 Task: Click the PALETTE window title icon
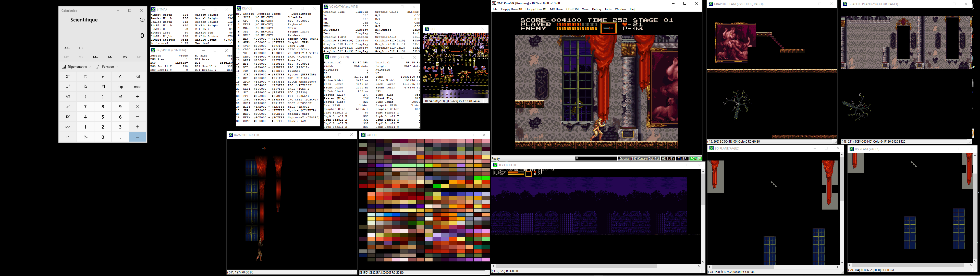click(x=363, y=135)
